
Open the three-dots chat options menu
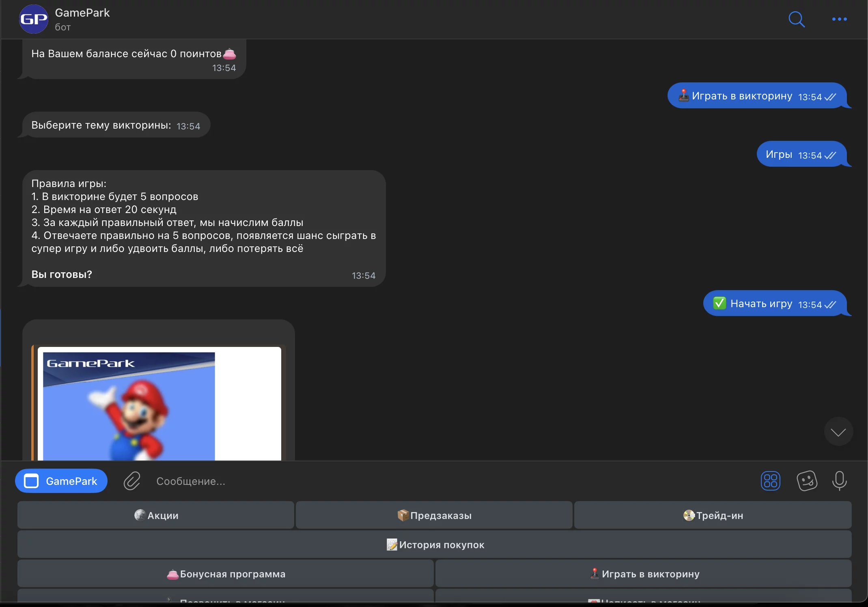(x=839, y=19)
